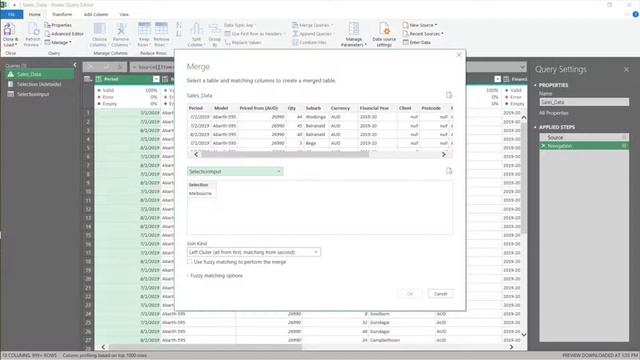Select the Sales_Data query in Queries pane
The height and width of the screenshot is (360, 640).
40,74
